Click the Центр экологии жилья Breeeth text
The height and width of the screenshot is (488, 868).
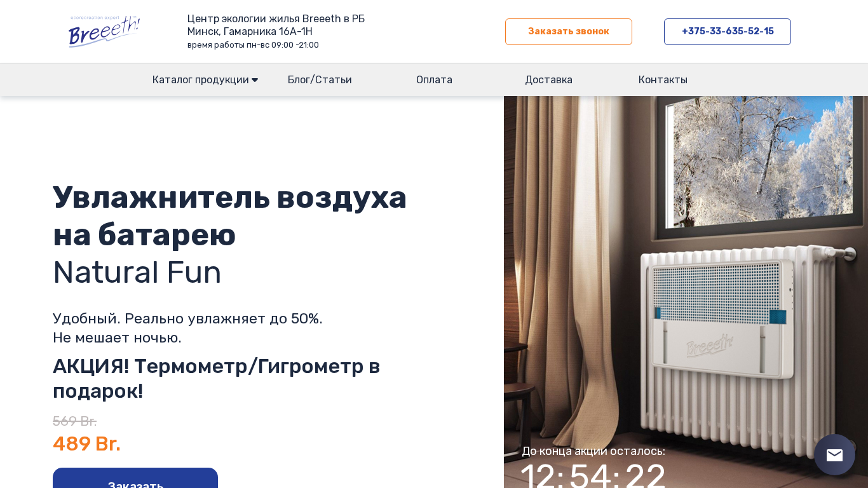point(276,19)
